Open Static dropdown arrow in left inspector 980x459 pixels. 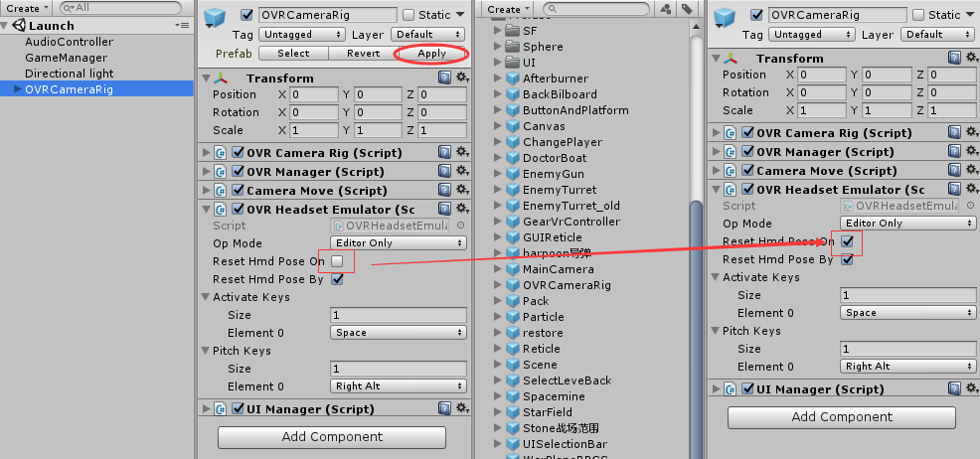460,14
